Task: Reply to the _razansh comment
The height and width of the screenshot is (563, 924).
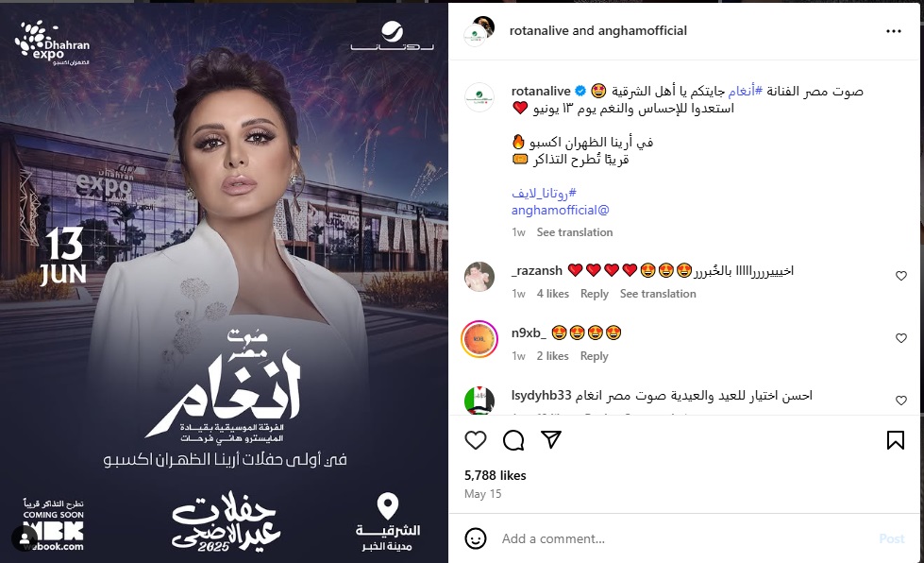Action: click(x=594, y=294)
